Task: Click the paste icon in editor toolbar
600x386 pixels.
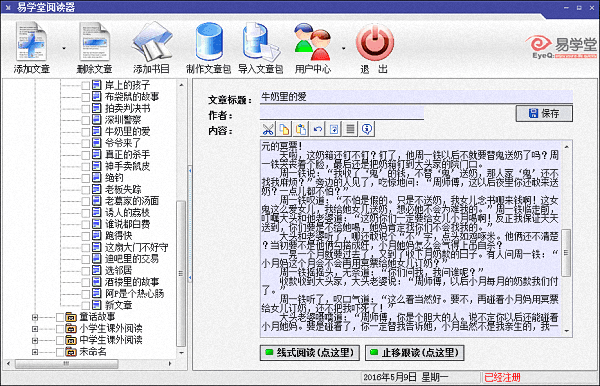Action: pyautogui.click(x=301, y=129)
